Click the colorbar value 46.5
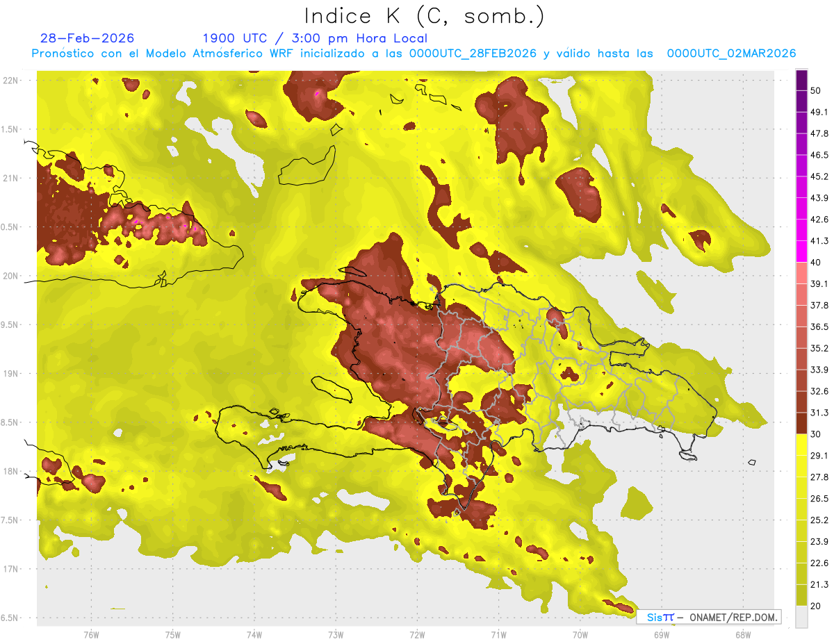834x644 pixels. click(820, 155)
